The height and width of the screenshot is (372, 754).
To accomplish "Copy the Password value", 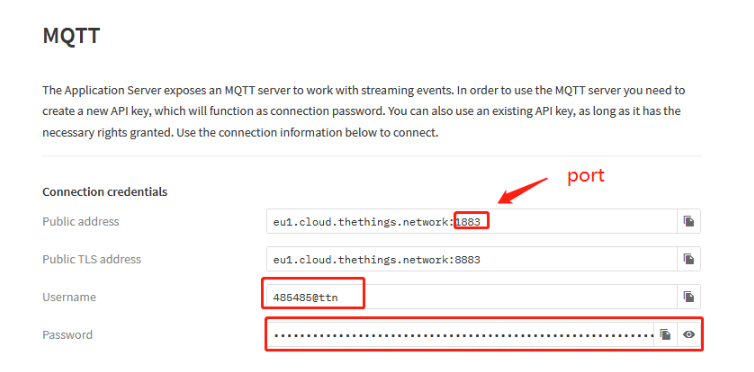I will click(666, 334).
